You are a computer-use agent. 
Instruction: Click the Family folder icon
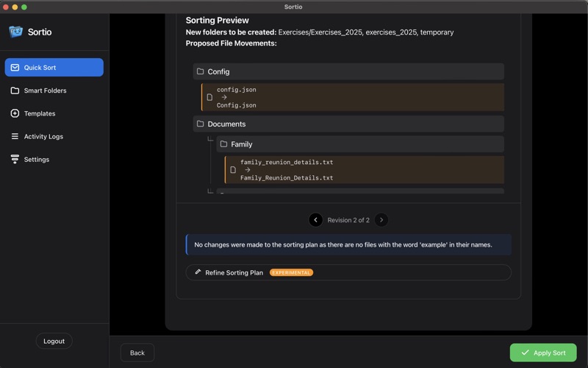coord(224,144)
